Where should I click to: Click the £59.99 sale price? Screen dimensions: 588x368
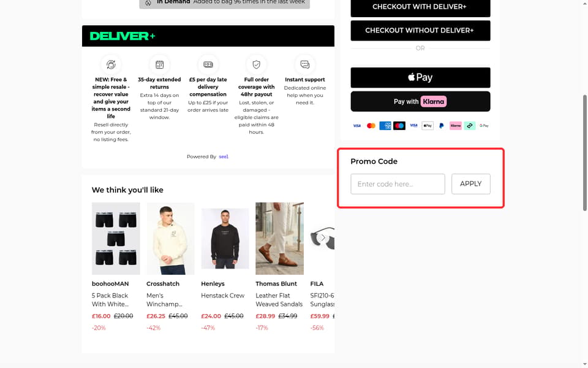click(x=320, y=316)
